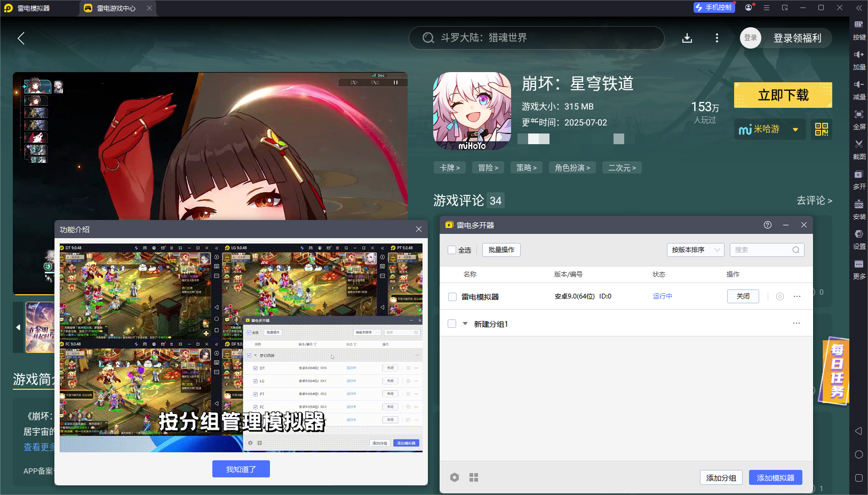Tap the Android recent apps square button
868x495 pixels.
(859, 478)
